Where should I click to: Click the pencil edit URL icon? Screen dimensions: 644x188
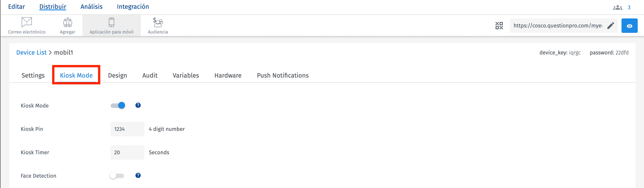610,26
